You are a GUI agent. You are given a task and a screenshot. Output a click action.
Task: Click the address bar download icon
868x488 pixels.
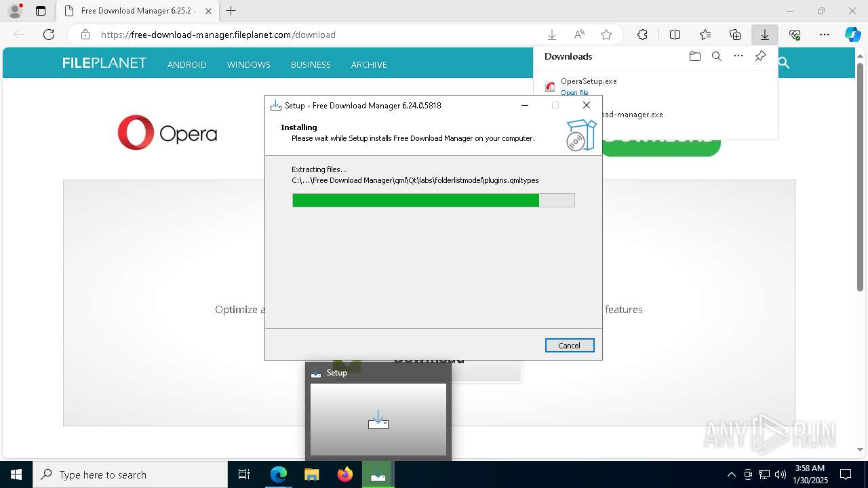point(552,35)
